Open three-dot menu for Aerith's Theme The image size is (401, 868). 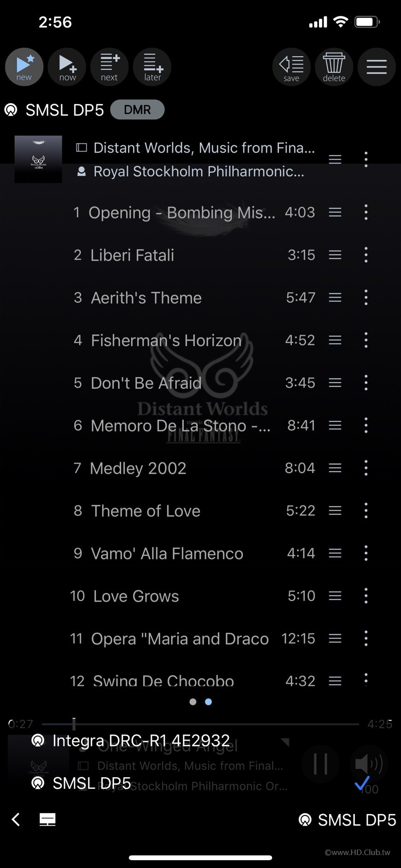coord(366,298)
